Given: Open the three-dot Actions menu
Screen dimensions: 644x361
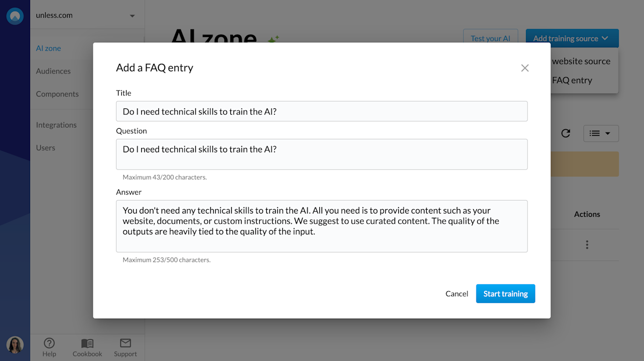Looking at the screenshot, I should [587, 245].
